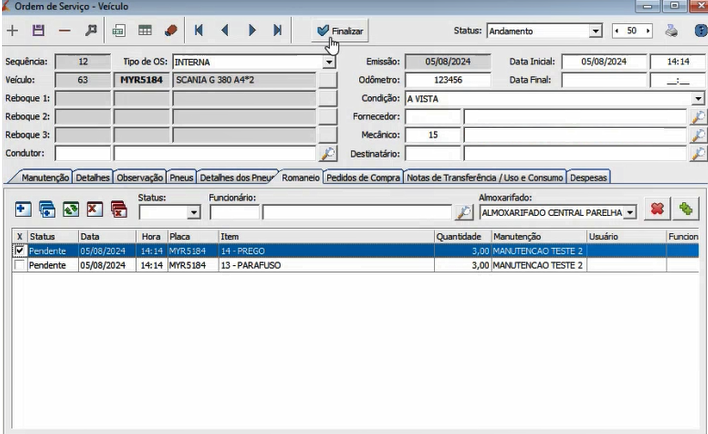Increase the record counter with the right arrow
The width and height of the screenshot is (708, 434).
coord(648,31)
